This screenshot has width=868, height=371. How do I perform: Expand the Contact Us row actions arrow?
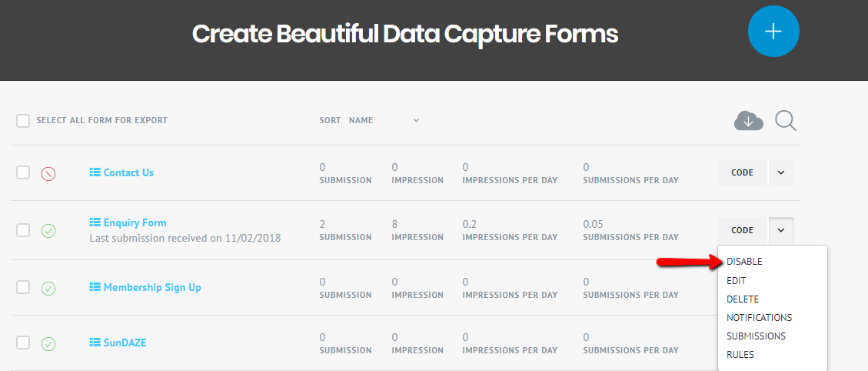[x=781, y=172]
